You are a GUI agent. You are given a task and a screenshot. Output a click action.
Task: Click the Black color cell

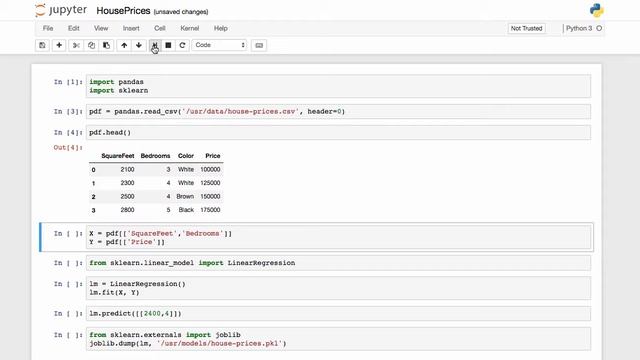coord(186,210)
